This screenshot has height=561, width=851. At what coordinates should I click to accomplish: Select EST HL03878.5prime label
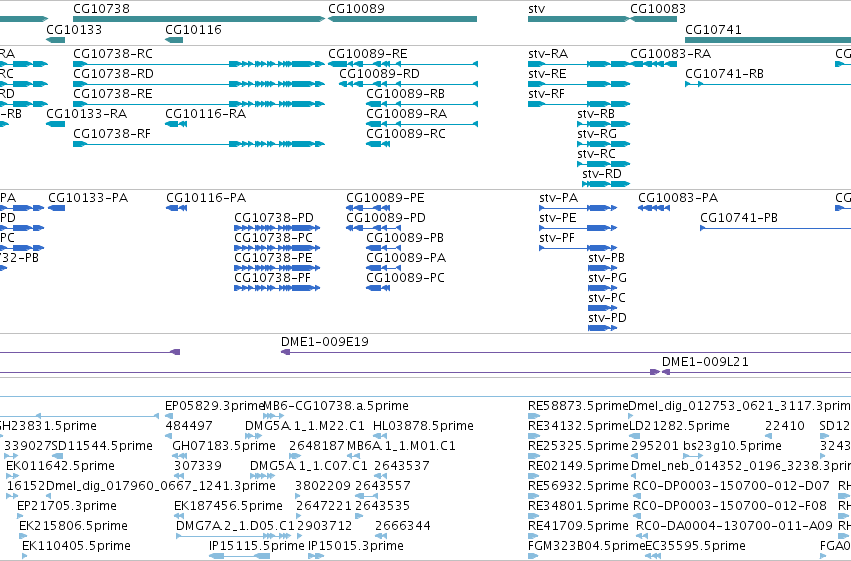[423, 425]
